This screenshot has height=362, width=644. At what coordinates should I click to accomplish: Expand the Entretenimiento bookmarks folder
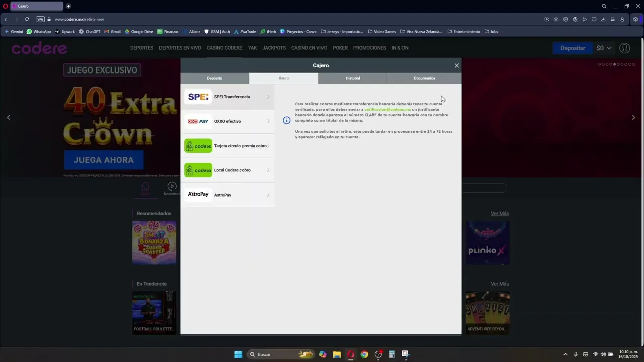(x=463, y=32)
